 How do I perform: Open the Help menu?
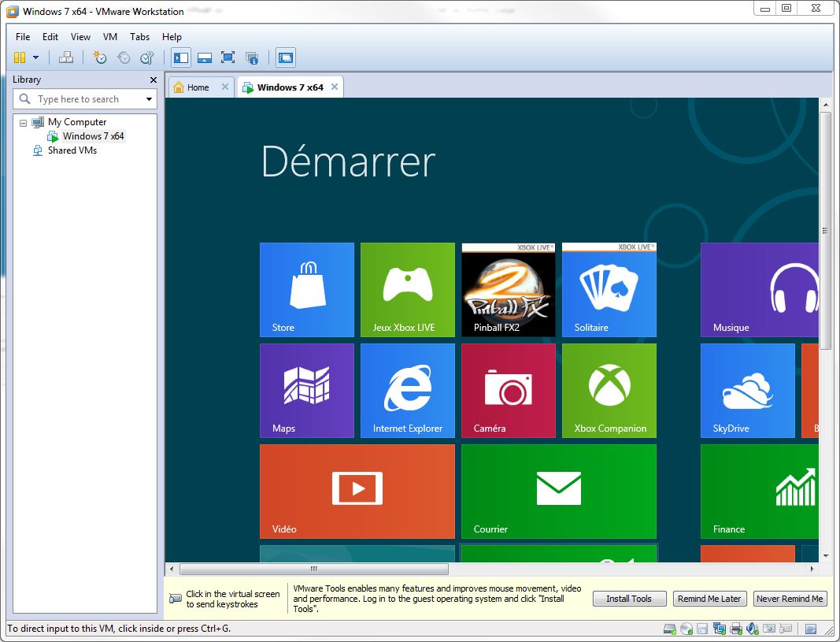[x=172, y=37]
